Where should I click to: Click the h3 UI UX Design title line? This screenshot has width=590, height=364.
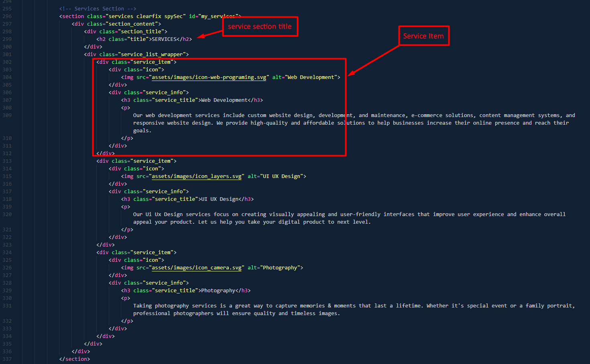tap(187, 199)
